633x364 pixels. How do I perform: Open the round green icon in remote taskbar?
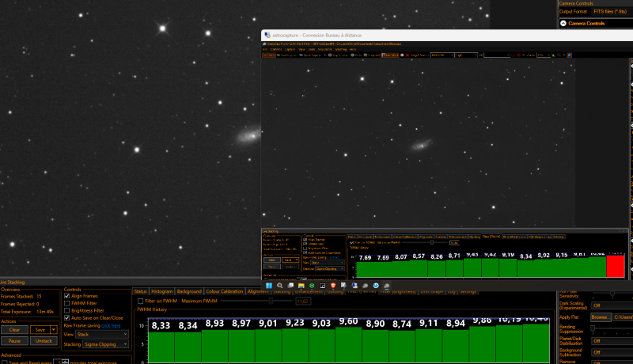(x=312, y=286)
